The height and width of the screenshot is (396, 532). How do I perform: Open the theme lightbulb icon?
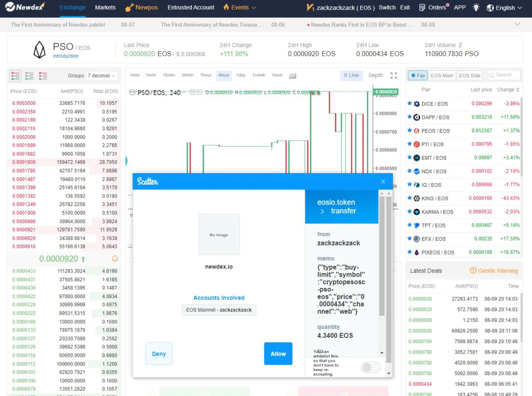coord(476,7)
